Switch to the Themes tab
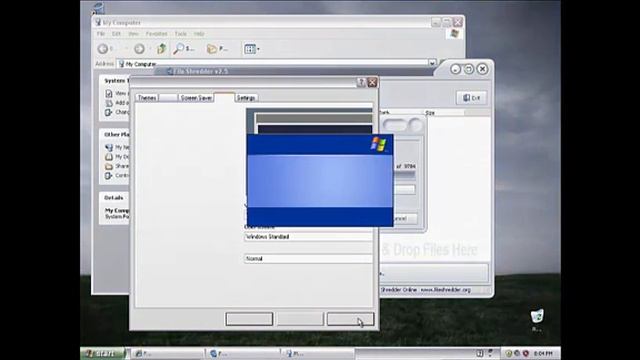The height and width of the screenshot is (360, 640). tap(147, 98)
